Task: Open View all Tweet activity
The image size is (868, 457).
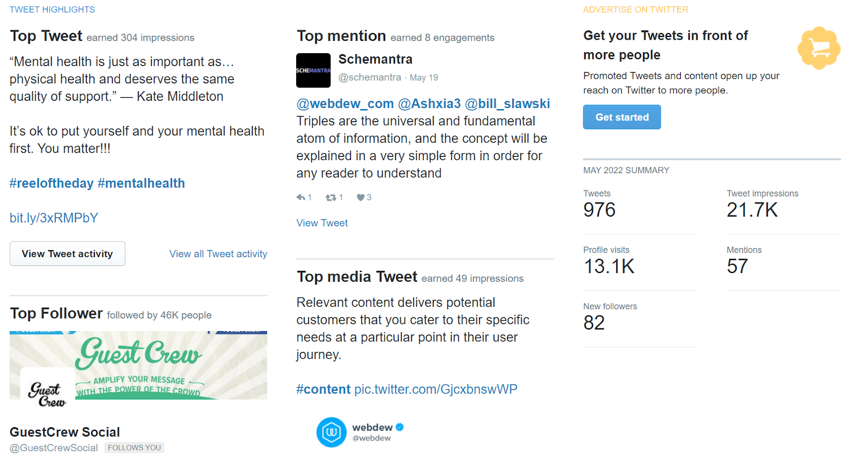Action: 218,253
